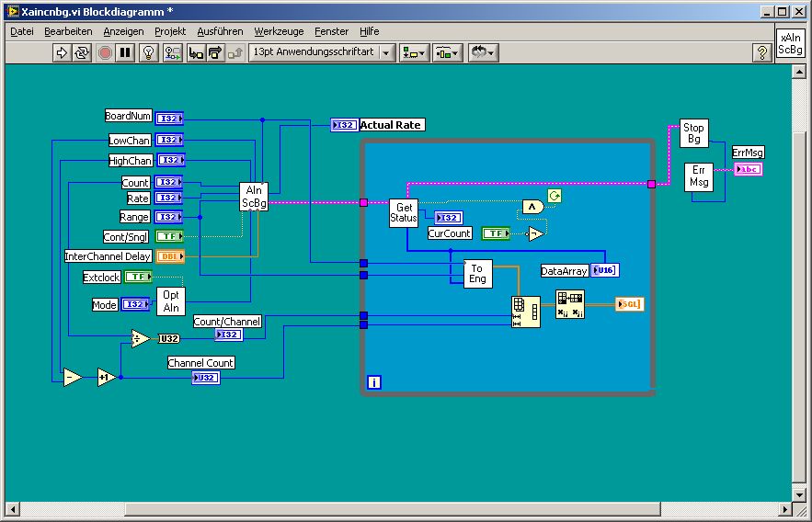Select the To Eng subVI node
Image resolution: width=812 pixels, height=522 pixels.
pos(477,274)
